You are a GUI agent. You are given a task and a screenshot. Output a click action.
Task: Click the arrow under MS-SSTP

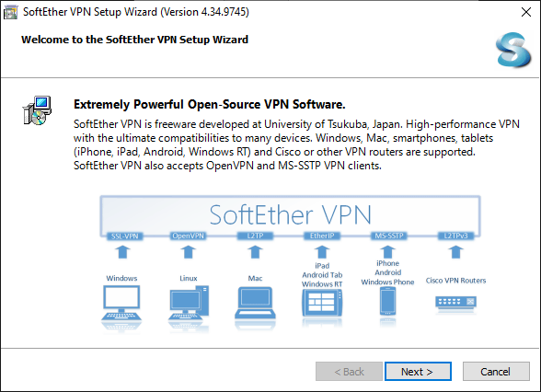(x=388, y=252)
